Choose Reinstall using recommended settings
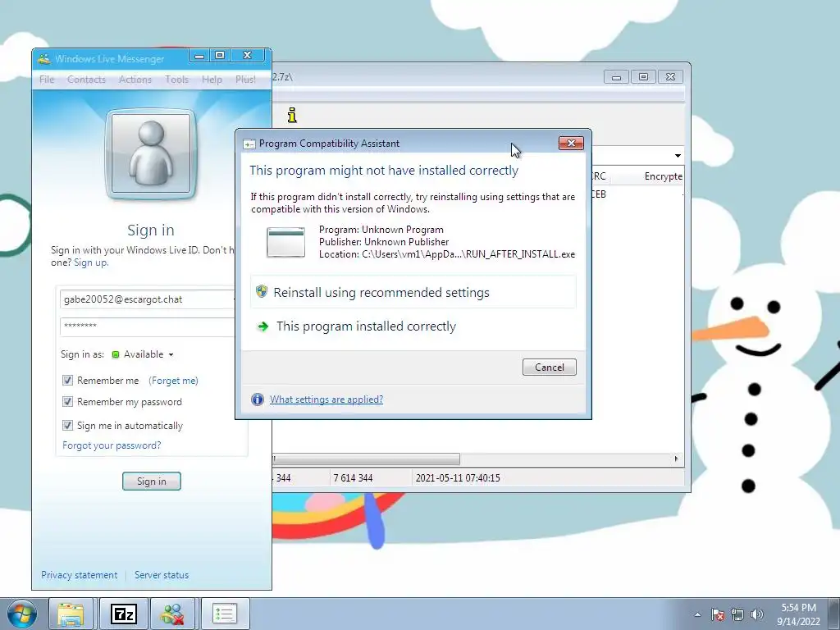The width and height of the screenshot is (840, 630). [413, 292]
